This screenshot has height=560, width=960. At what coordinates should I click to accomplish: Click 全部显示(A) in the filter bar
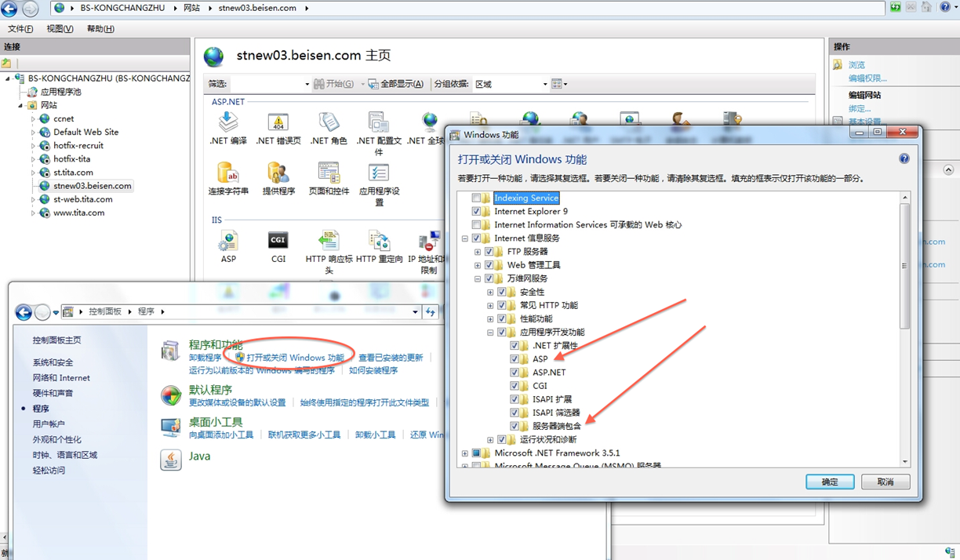[x=395, y=84]
